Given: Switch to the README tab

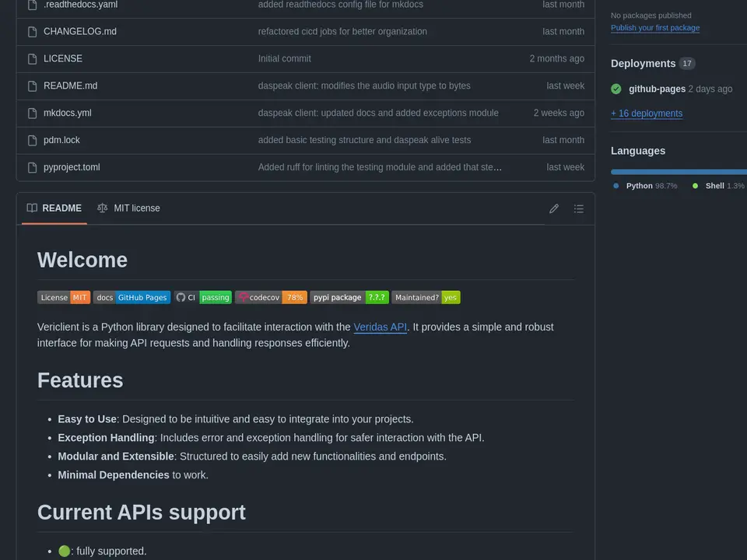Looking at the screenshot, I should (x=54, y=208).
